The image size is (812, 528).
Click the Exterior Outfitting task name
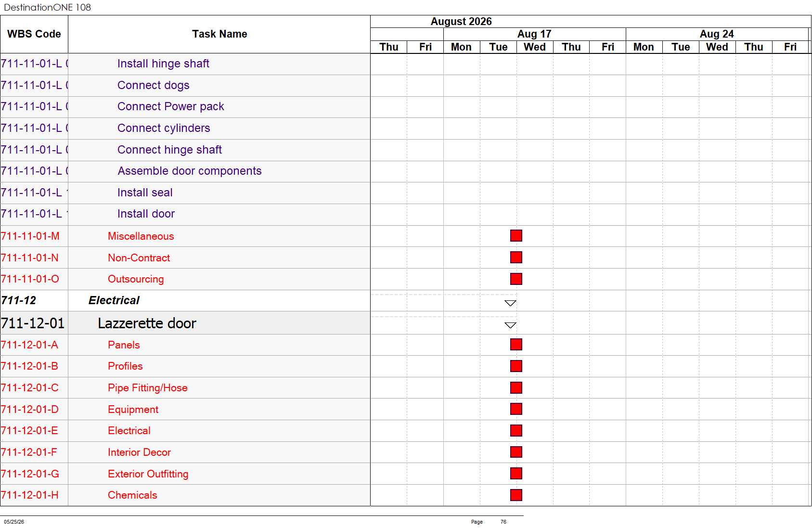click(x=148, y=474)
